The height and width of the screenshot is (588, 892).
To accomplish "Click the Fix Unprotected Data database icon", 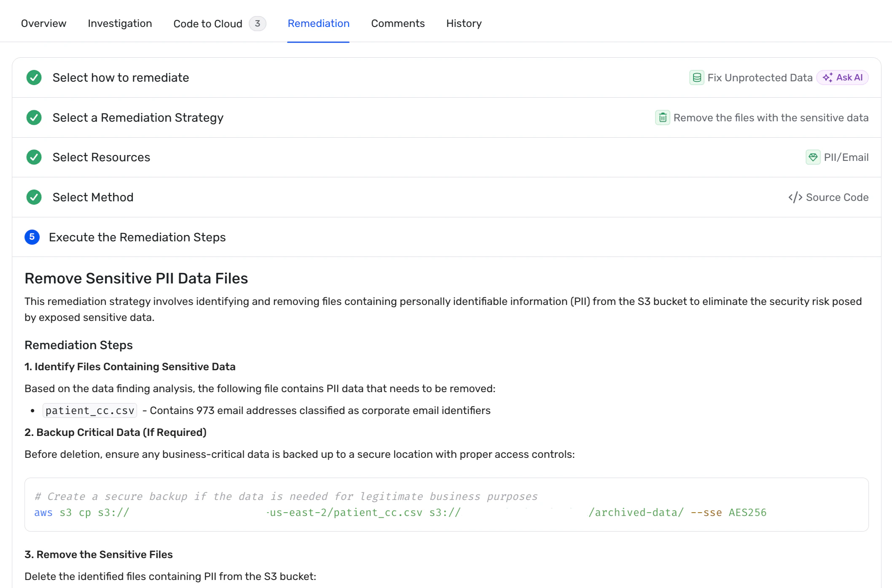I will click(696, 78).
